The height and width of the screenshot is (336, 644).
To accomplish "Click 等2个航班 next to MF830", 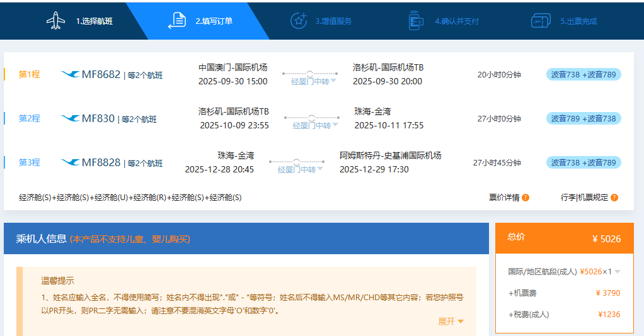I will [x=139, y=120].
